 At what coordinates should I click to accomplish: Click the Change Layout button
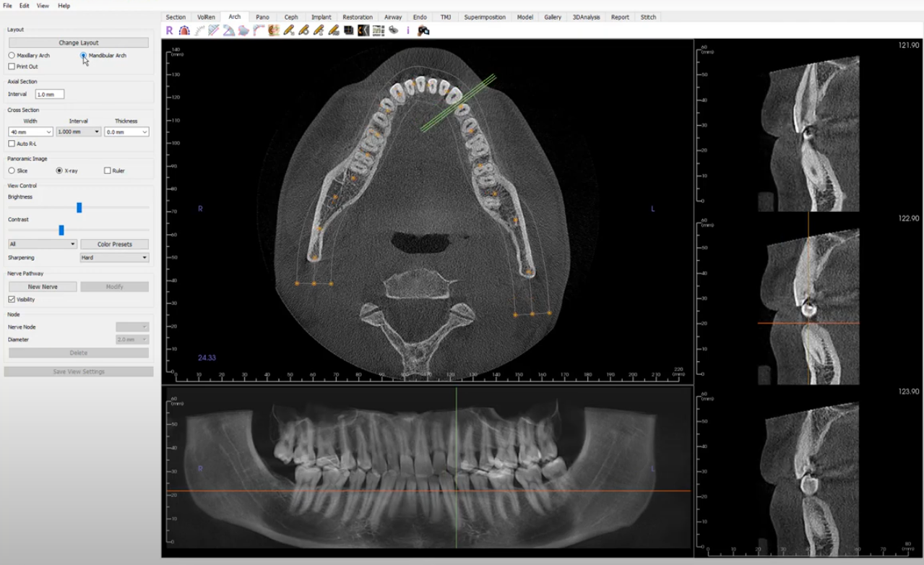point(79,42)
